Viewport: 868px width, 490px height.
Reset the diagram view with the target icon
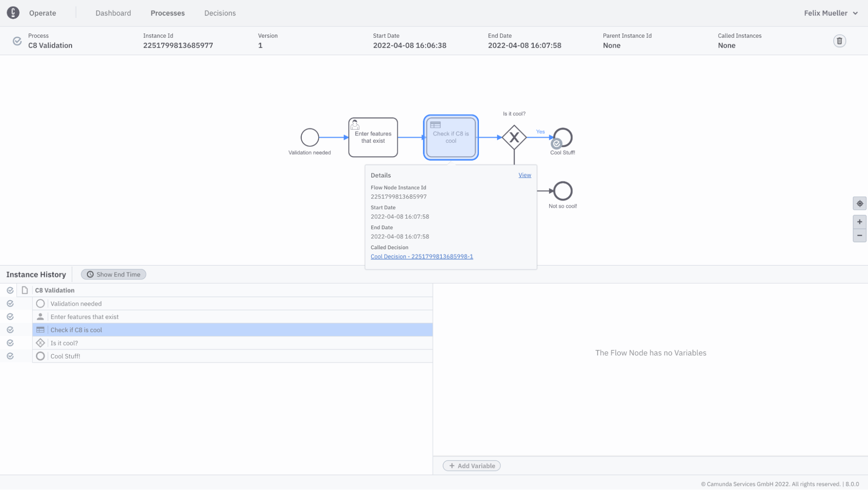[859, 203]
